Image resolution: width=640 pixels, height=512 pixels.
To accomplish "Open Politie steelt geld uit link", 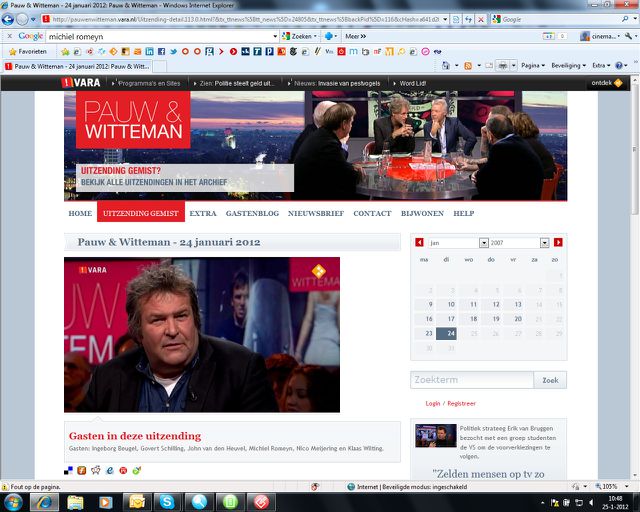I will click(237, 83).
